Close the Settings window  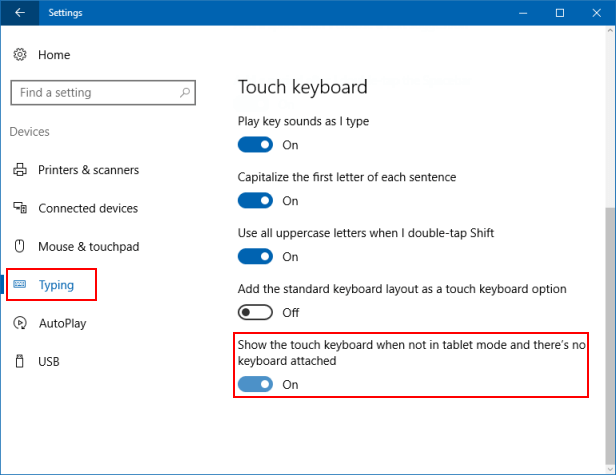click(x=596, y=13)
